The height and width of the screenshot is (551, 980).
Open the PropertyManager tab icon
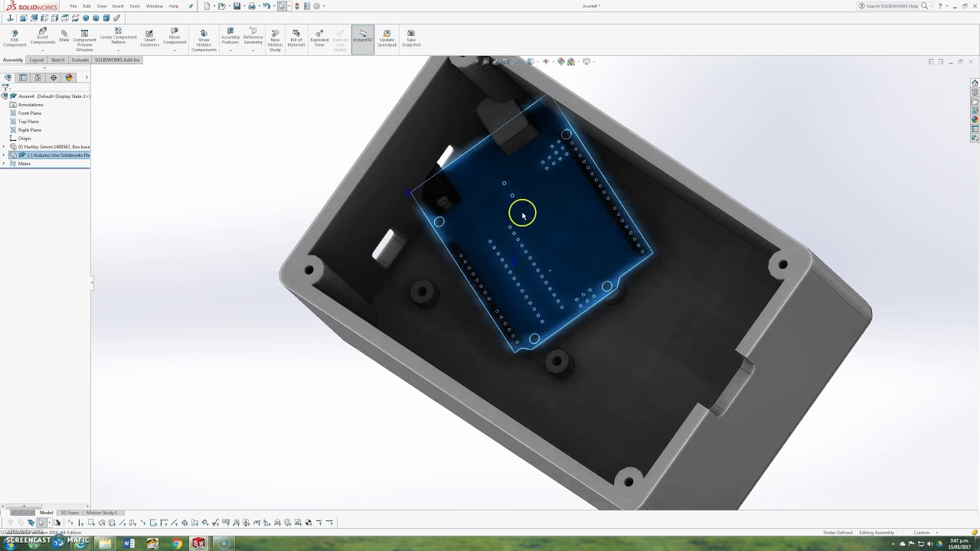pyautogui.click(x=23, y=77)
